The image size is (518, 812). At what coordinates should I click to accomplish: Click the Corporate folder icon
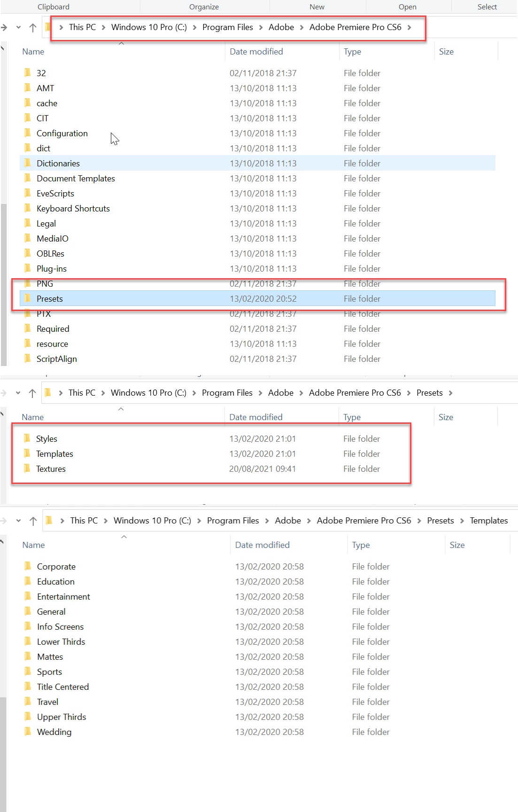pyautogui.click(x=28, y=566)
